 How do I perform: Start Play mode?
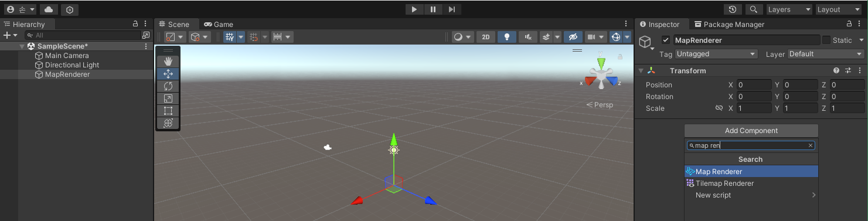coord(414,9)
